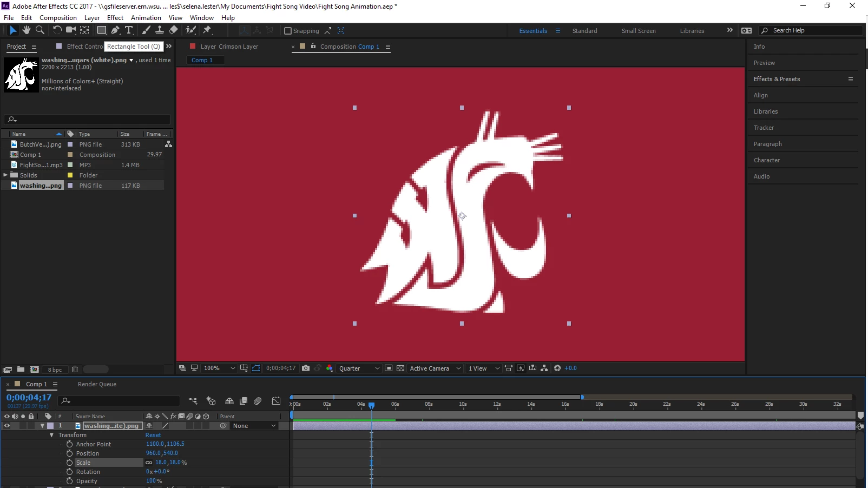Switch to Layer Crimson Layer tab
The height and width of the screenshot is (488, 868).
tap(229, 47)
